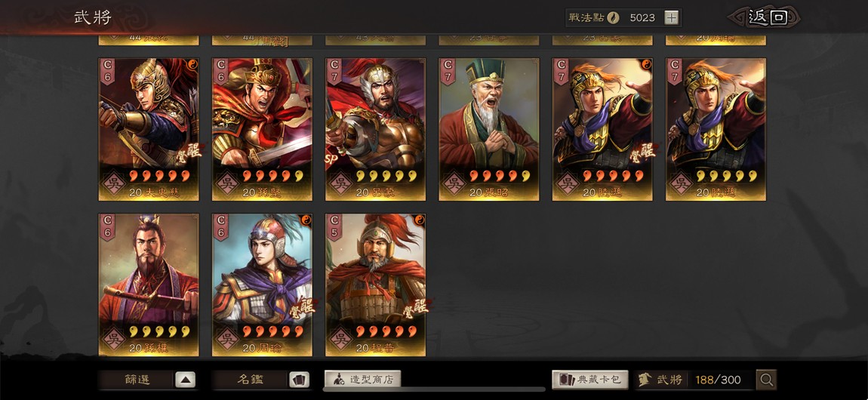Click the 返回 back button
The height and width of the screenshot is (400, 868).
point(765,17)
